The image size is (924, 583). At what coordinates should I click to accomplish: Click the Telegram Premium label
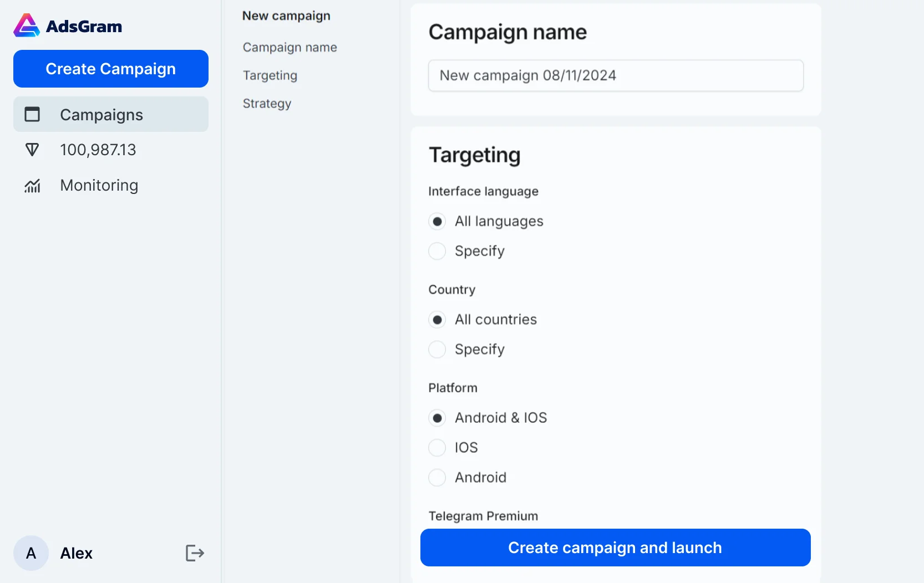tap(483, 516)
